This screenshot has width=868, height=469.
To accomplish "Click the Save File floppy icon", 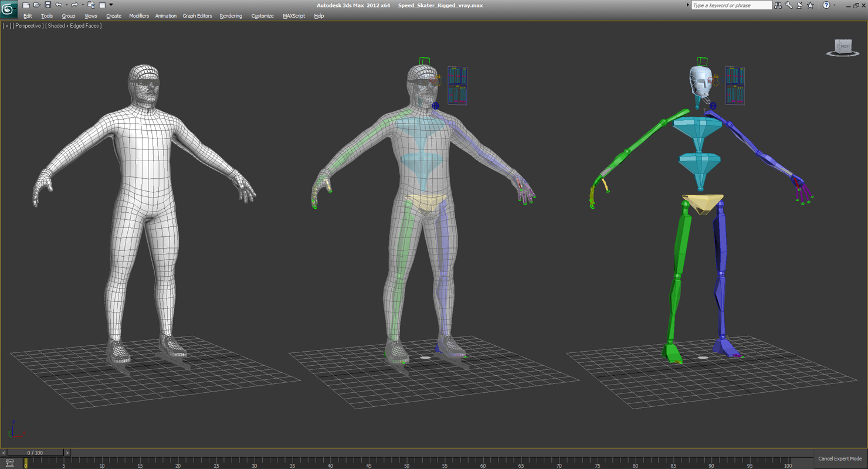I will [x=48, y=5].
